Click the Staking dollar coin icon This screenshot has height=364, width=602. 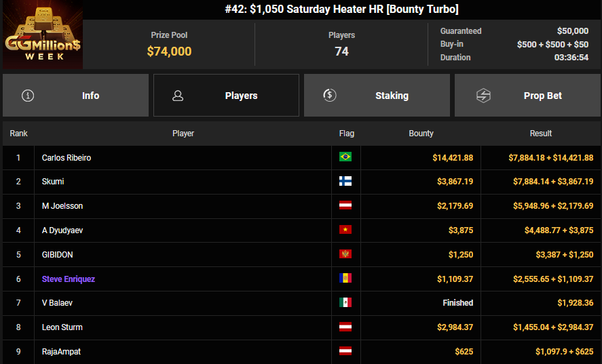329,96
